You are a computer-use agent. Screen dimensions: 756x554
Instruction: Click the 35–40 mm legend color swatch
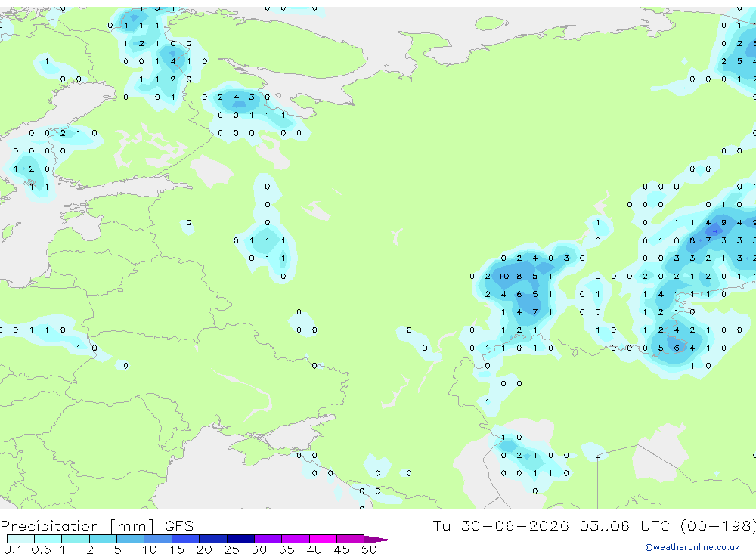(x=296, y=539)
